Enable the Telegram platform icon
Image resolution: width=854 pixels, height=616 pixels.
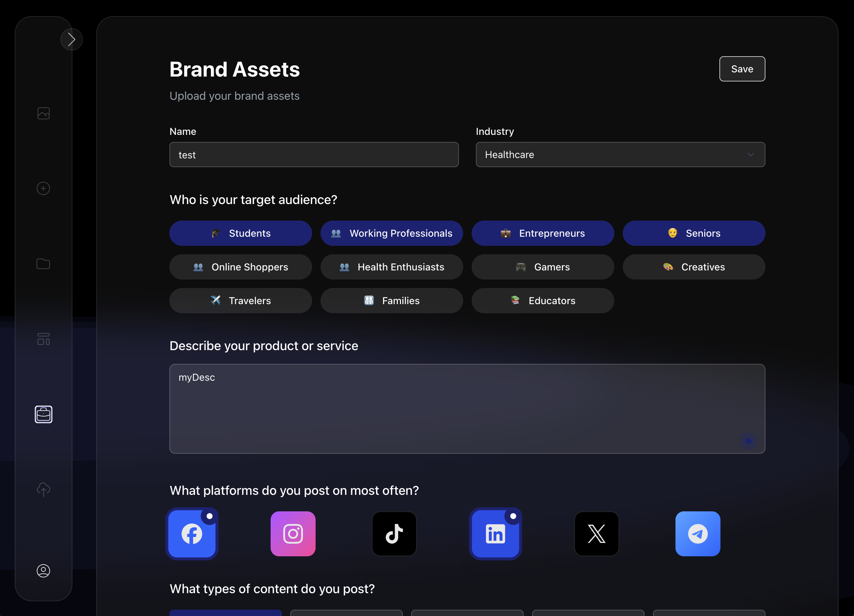coord(698,533)
